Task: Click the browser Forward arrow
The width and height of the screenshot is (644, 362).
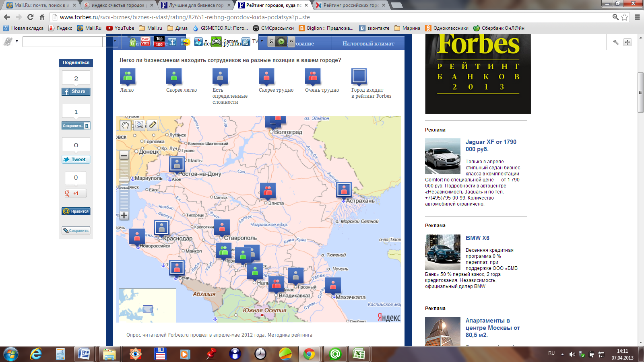Action: tap(19, 17)
